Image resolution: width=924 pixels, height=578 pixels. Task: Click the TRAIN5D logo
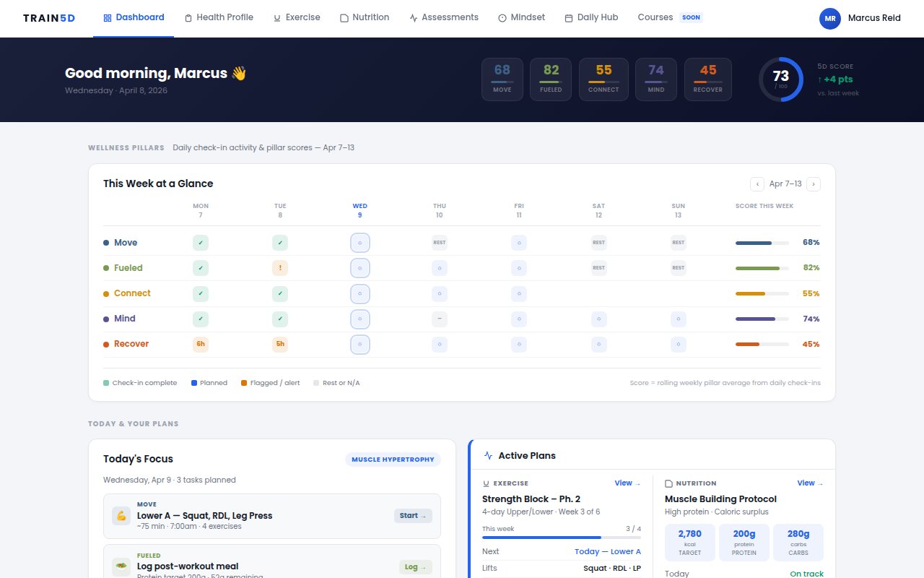coord(49,18)
